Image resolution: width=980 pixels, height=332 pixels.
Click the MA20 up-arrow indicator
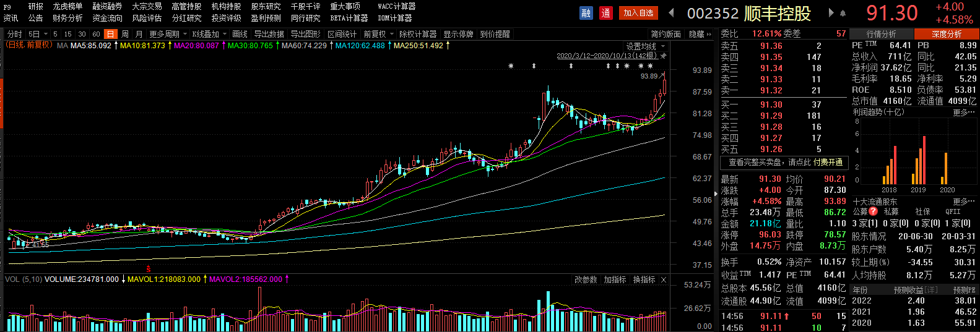(223, 45)
